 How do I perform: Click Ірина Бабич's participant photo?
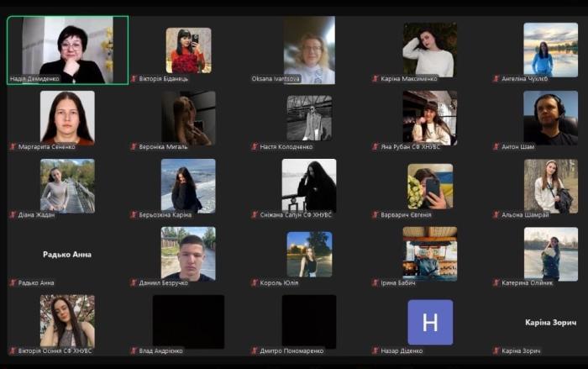pyautogui.click(x=430, y=254)
